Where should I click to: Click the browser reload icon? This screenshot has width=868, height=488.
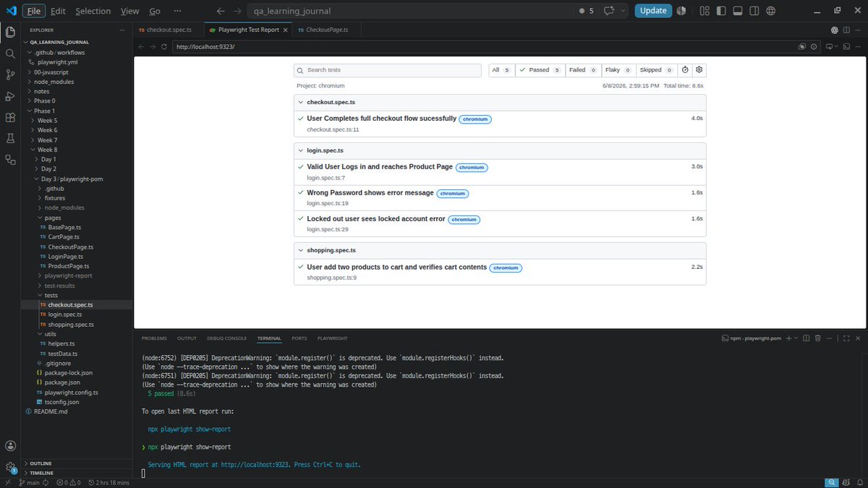pyautogui.click(x=165, y=46)
